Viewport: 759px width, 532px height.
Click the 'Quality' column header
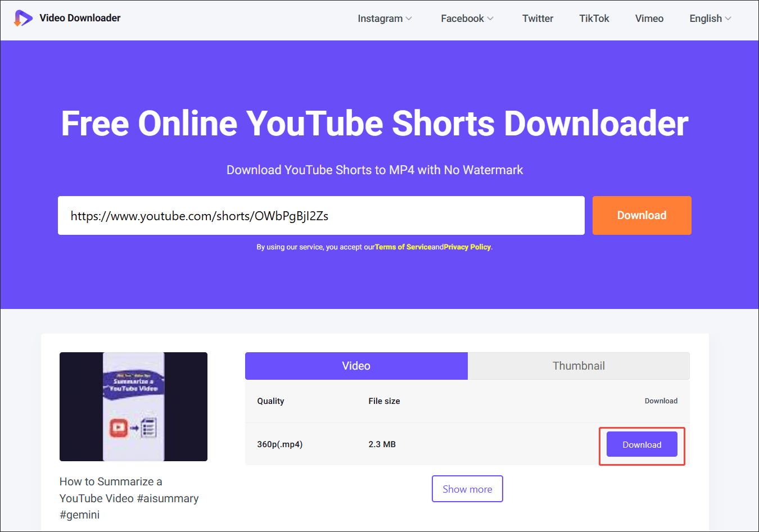click(x=270, y=401)
